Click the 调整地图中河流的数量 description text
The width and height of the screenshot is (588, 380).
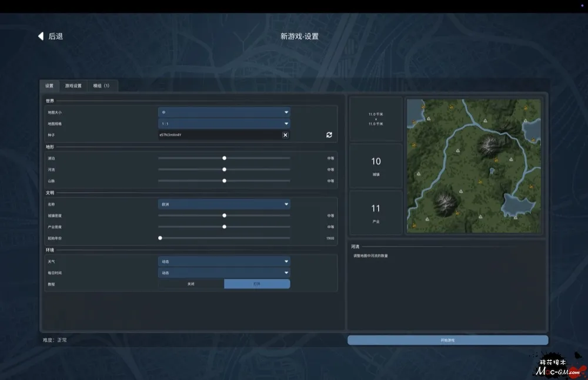[x=370, y=256]
